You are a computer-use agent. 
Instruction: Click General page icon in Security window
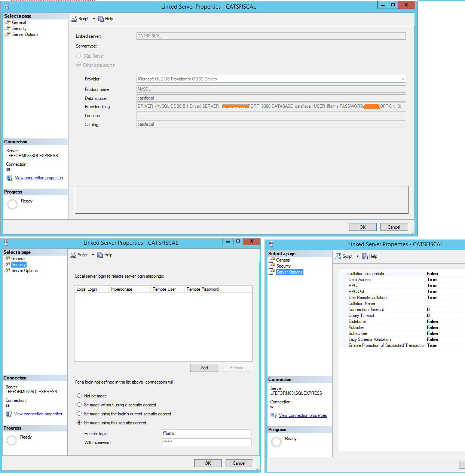pyautogui.click(x=7, y=259)
